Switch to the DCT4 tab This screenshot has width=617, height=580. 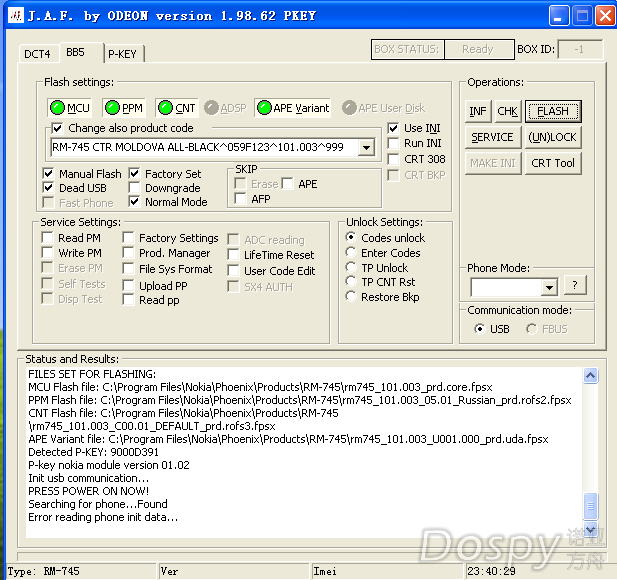[x=37, y=54]
